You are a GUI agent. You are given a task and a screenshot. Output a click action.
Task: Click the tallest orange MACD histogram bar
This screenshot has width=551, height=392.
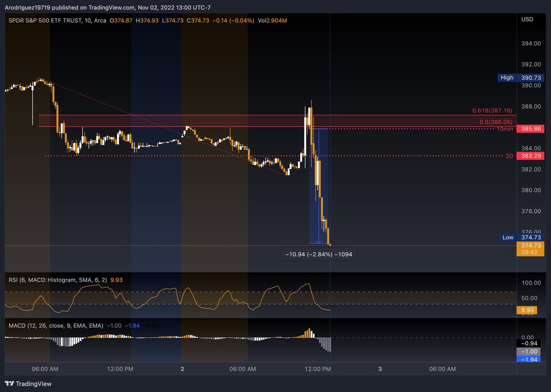310,333
